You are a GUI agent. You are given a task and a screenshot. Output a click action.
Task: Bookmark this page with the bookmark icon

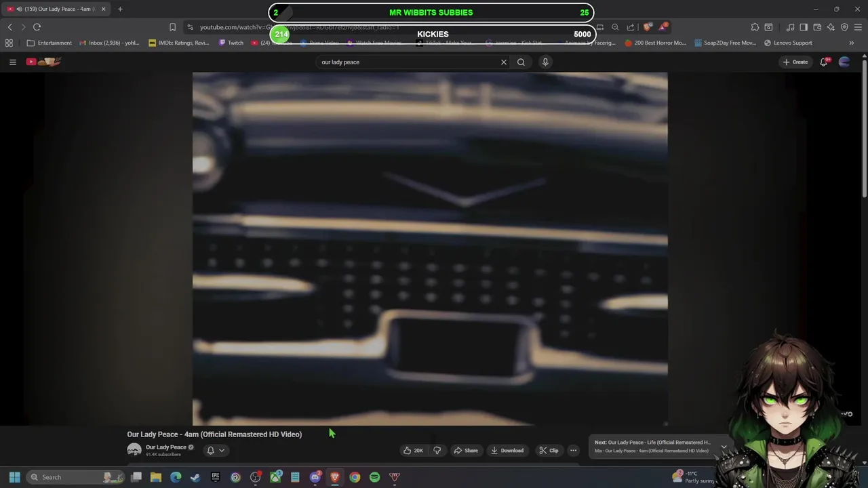pyautogui.click(x=172, y=27)
